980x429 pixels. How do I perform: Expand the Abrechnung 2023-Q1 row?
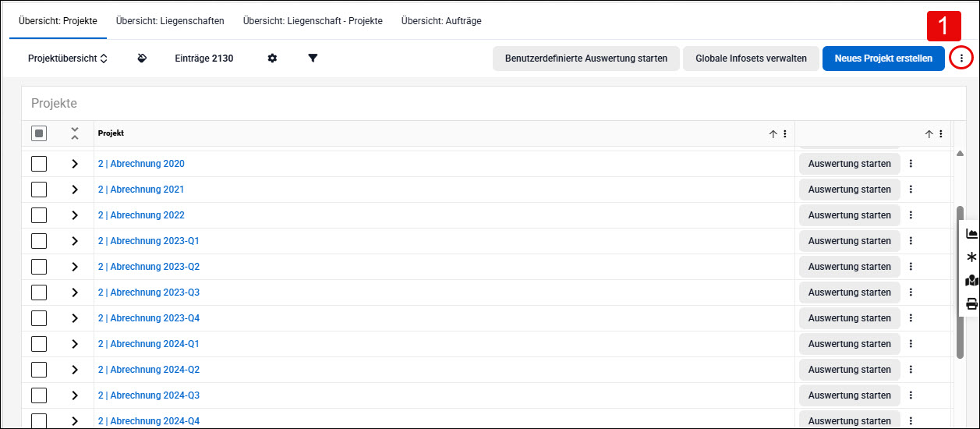click(x=75, y=241)
